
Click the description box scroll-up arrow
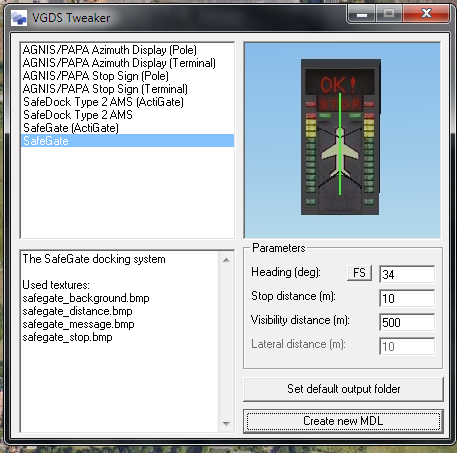point(226,260)
